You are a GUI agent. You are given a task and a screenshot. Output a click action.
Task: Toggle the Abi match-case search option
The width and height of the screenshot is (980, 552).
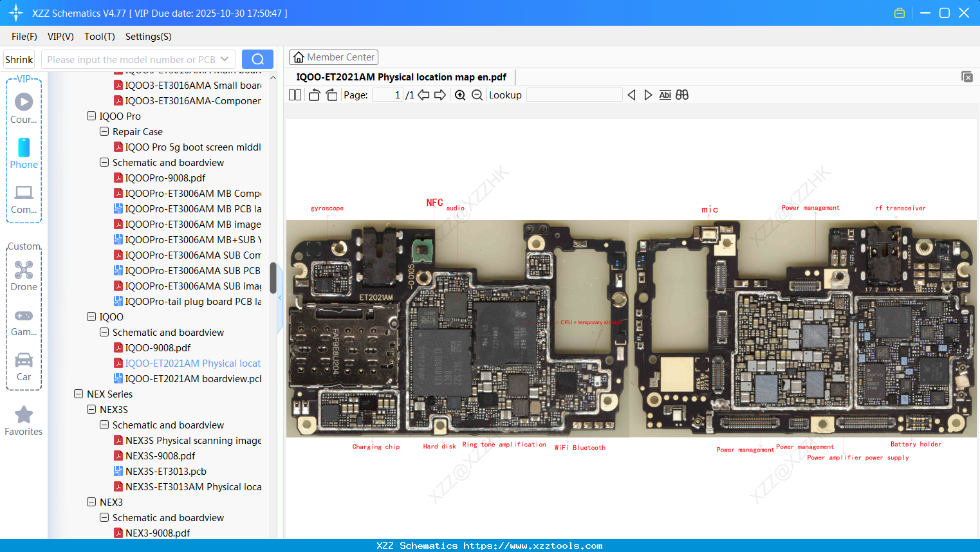pos(665,95)
